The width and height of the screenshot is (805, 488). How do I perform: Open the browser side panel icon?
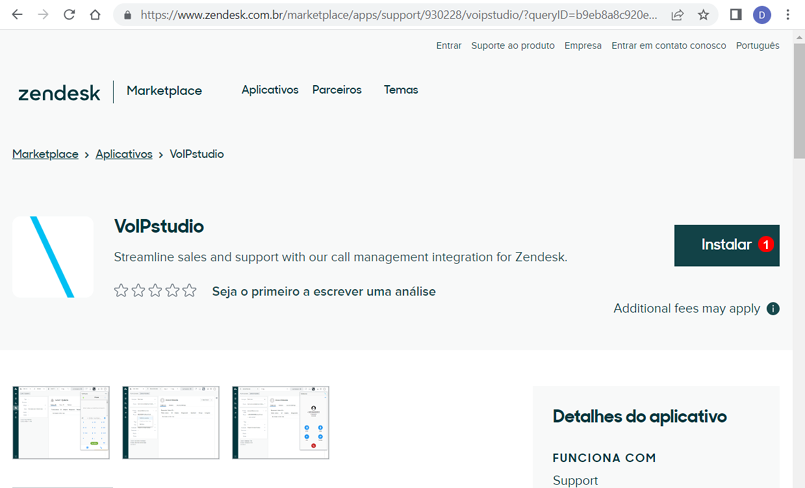tap(736, 15)
